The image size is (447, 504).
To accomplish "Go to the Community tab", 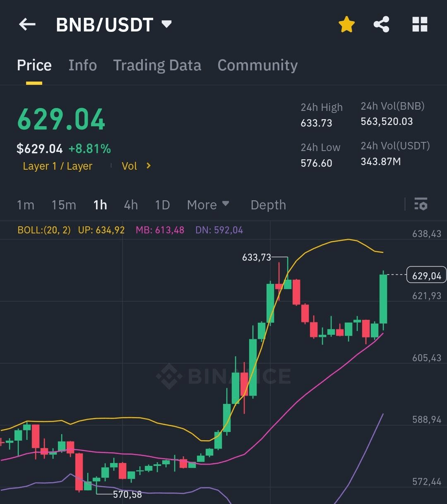I will pos(257,65).
